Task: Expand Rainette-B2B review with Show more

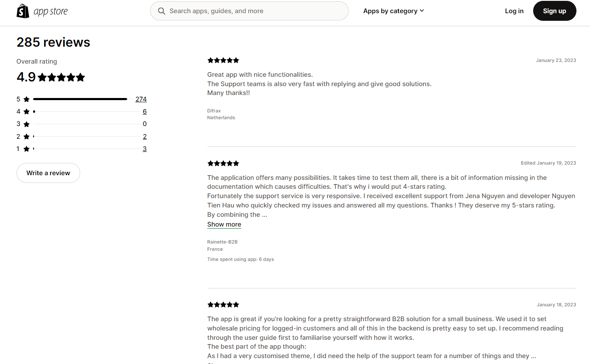Action: pos(224,224)
